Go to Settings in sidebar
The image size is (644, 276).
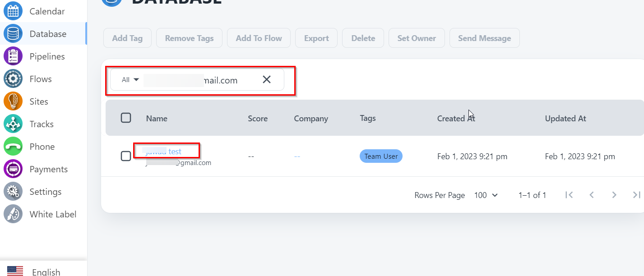pyautogui.click(x=45, y=192)
